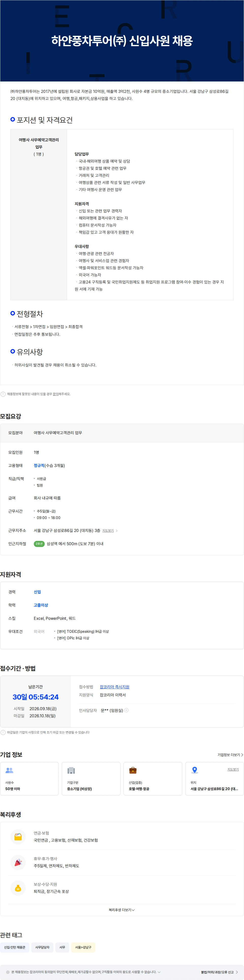Click the 보상·수당·지원 money bag icon
Image resolution: width=244 pixels, height=980 pixels.
point(18,888)
